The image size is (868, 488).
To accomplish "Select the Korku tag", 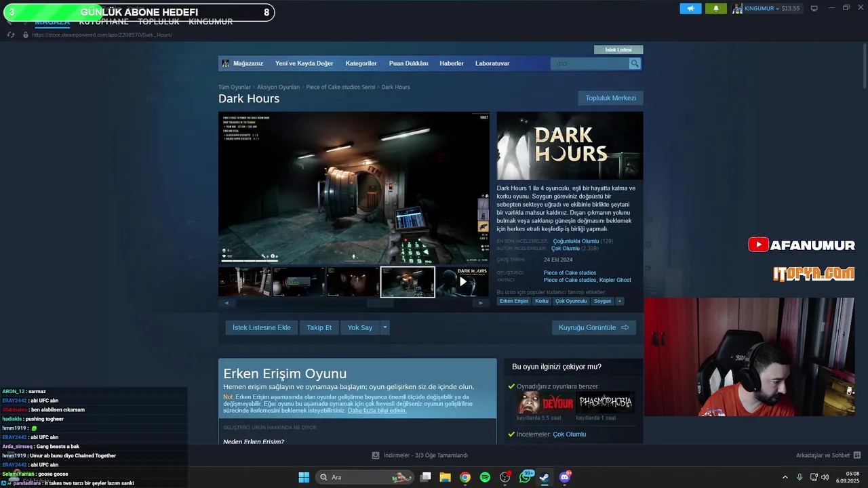I will coord(542,301).
